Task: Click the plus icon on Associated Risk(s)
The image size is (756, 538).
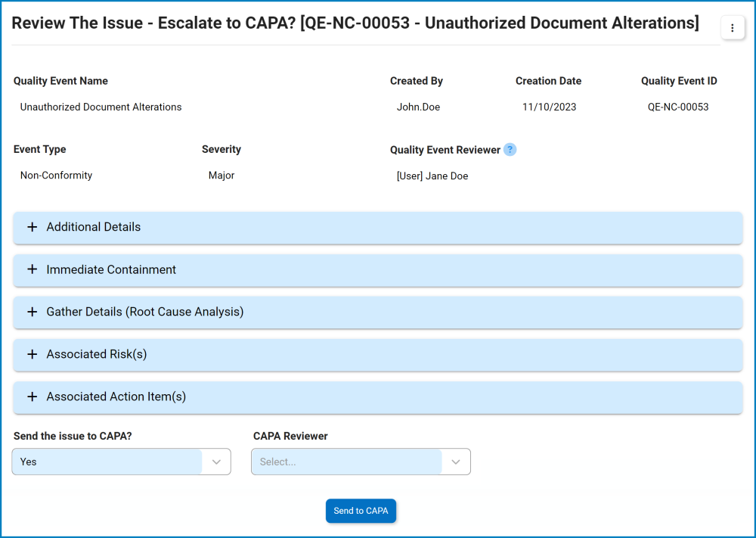Action: click(32, 354)
